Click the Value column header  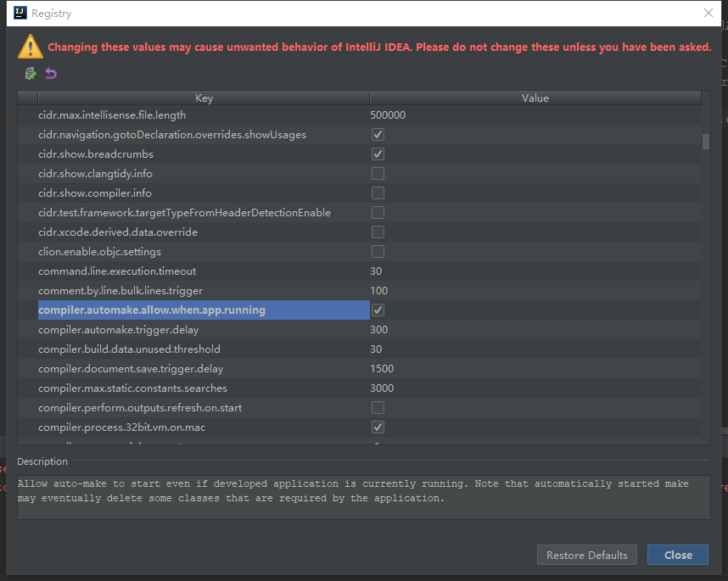[x=535, y=98]
